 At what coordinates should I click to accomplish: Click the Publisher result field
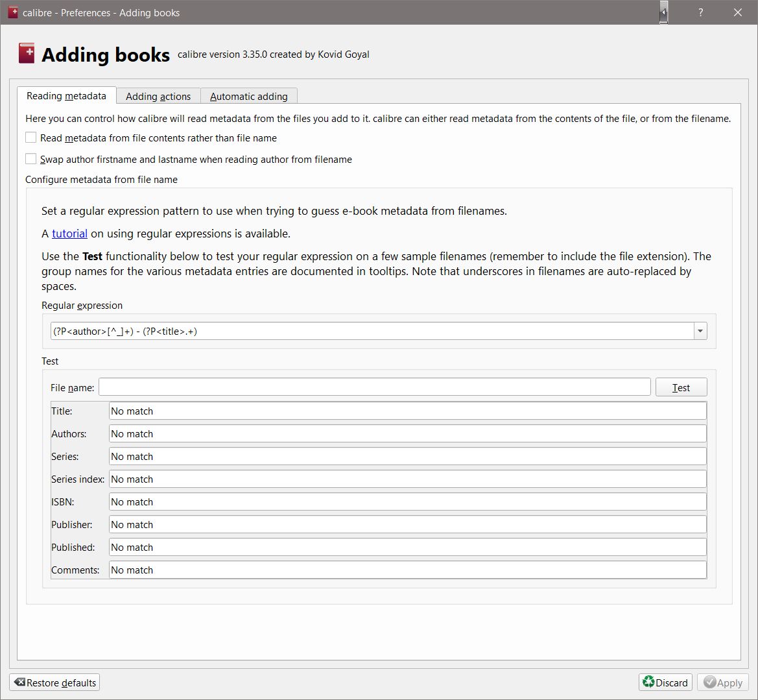tap(407, 525)
